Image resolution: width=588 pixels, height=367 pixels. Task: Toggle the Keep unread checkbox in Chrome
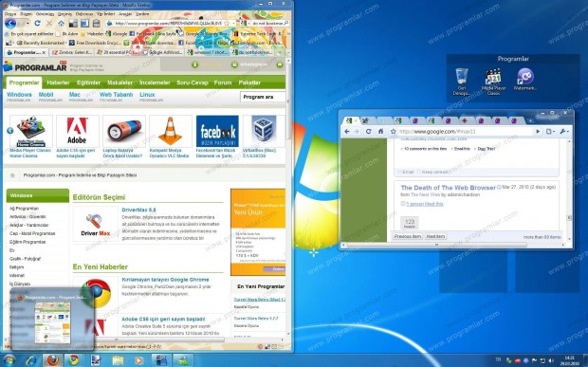click(x=419, y=172)
